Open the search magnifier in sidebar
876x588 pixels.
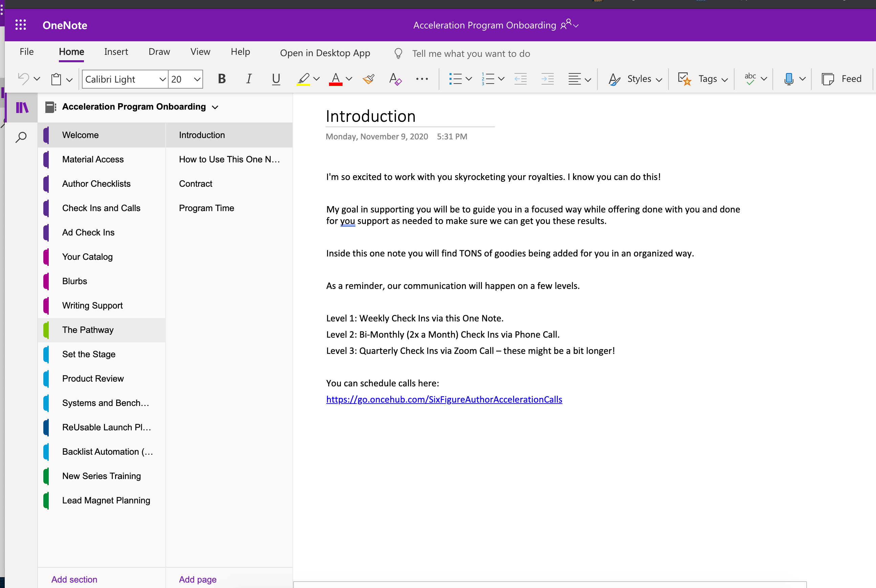pyautogui.click(x=21, y=137)
